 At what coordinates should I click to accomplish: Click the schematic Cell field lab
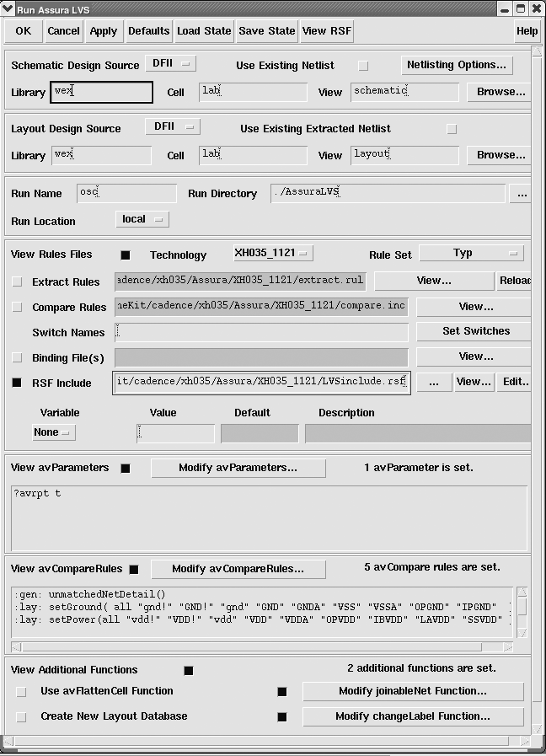(253, 92)
